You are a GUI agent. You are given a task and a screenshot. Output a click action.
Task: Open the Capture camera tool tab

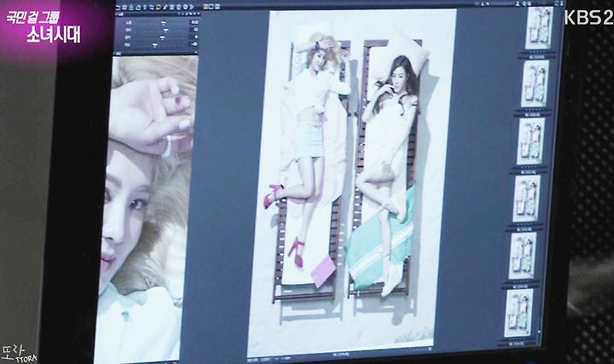(x=125, y=7)
